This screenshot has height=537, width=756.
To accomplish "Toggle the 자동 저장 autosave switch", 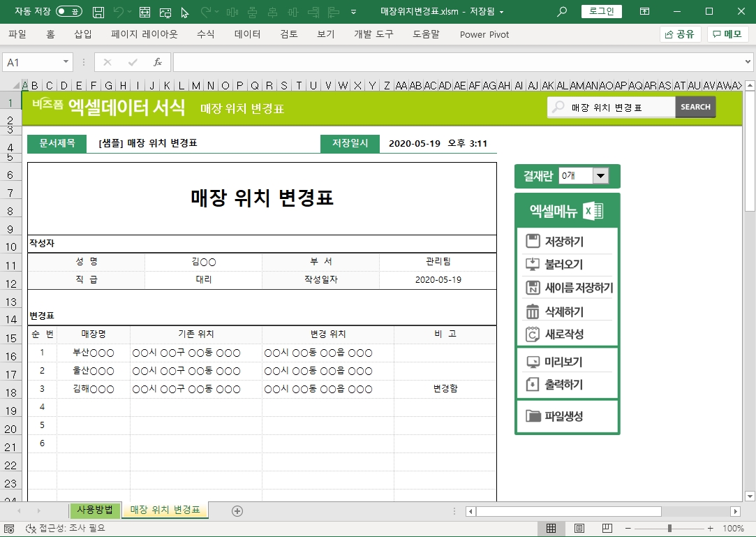I will click(69, 12).
